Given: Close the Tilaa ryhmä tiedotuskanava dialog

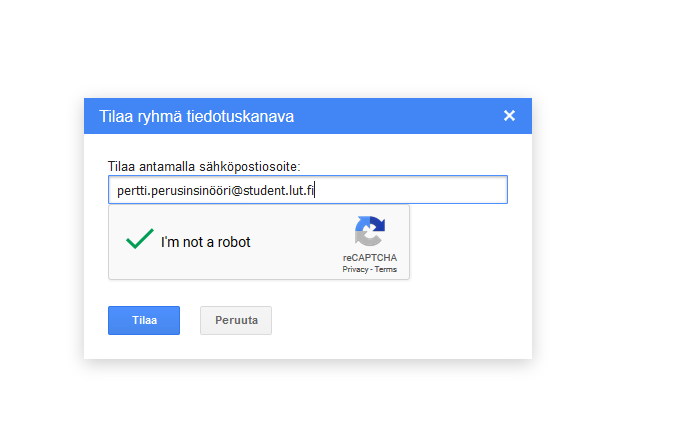Looking at the screenshot, I should [509, 116].
